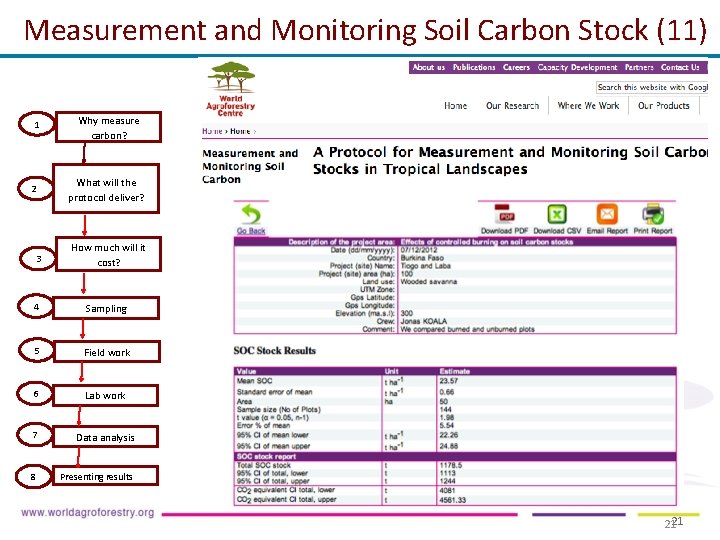The width and height of the screenshot is (720, 540).
Task: Select the Data analysis step box
Action: pyautogui.click(x=106, y=437)
